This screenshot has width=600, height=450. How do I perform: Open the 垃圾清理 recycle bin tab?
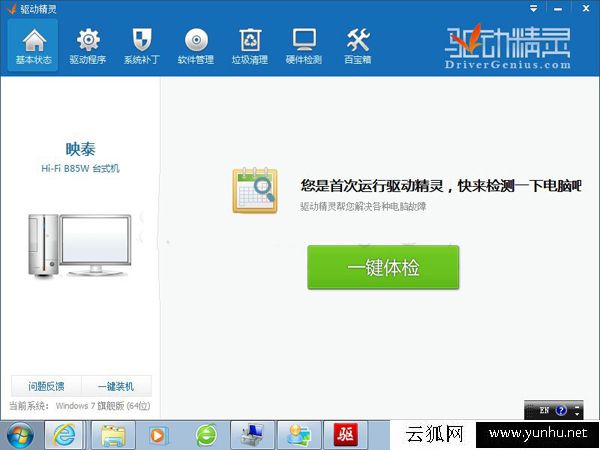[249, 45]
